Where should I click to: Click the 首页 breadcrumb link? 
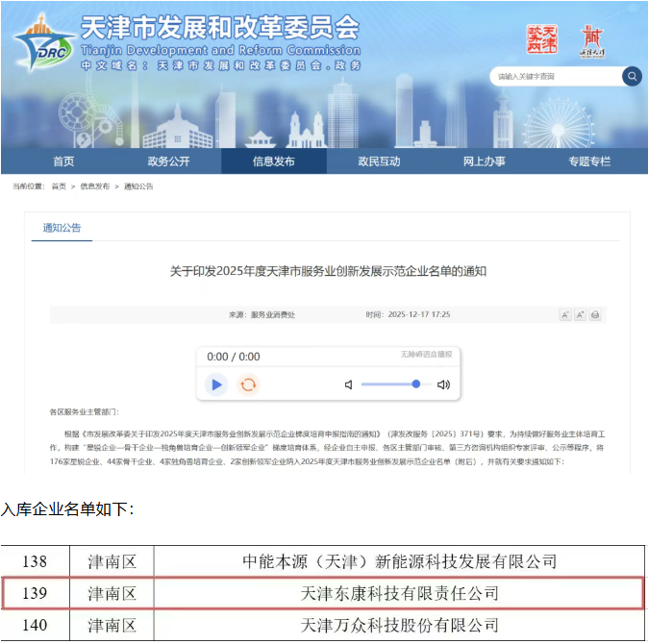coord(59,186)
